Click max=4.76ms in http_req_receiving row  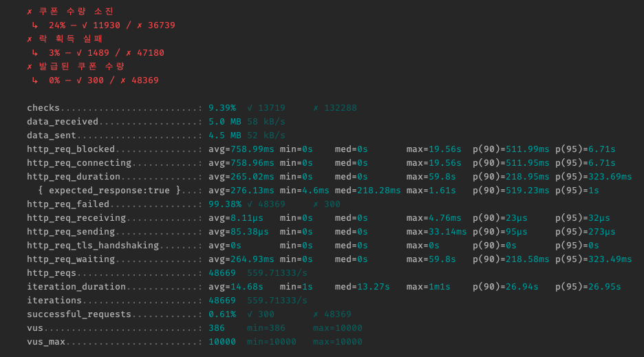pyautogui.click(x=433, y=218)
